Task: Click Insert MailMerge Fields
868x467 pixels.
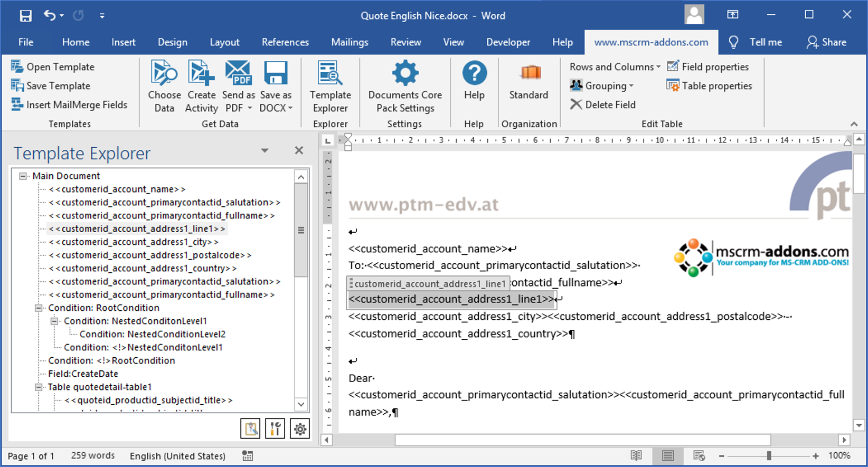Action: 69,105
